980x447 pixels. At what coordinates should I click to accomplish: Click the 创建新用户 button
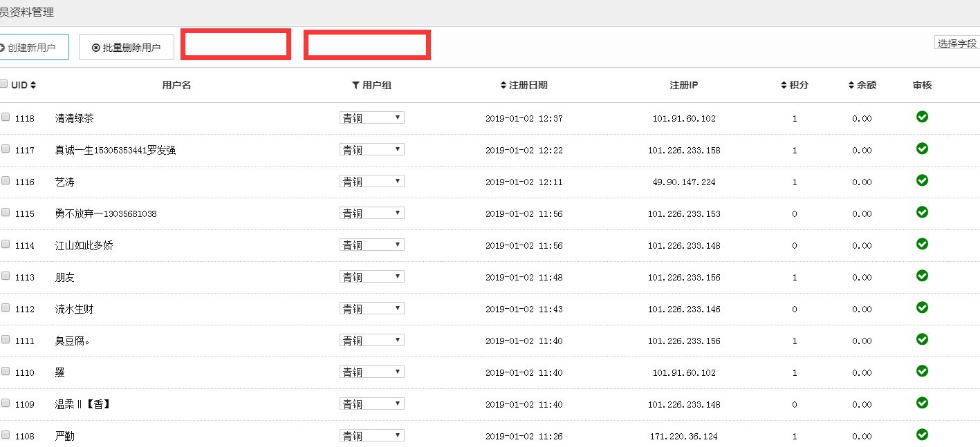pos(32,48)
